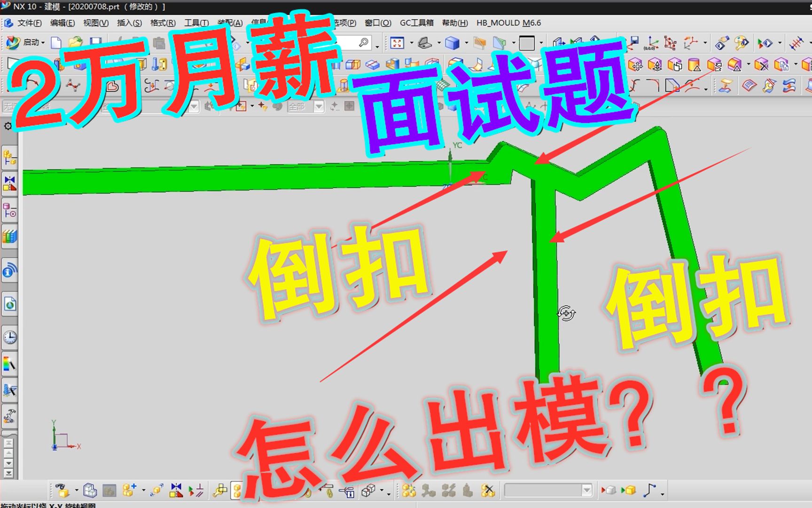812x508 pixels.
Task: Open the selection scope dropdown showing 全部
Action: [319, 106]
